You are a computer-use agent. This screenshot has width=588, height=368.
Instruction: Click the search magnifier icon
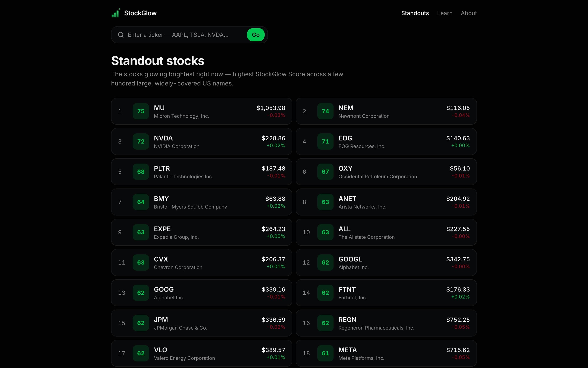(121, 35)
